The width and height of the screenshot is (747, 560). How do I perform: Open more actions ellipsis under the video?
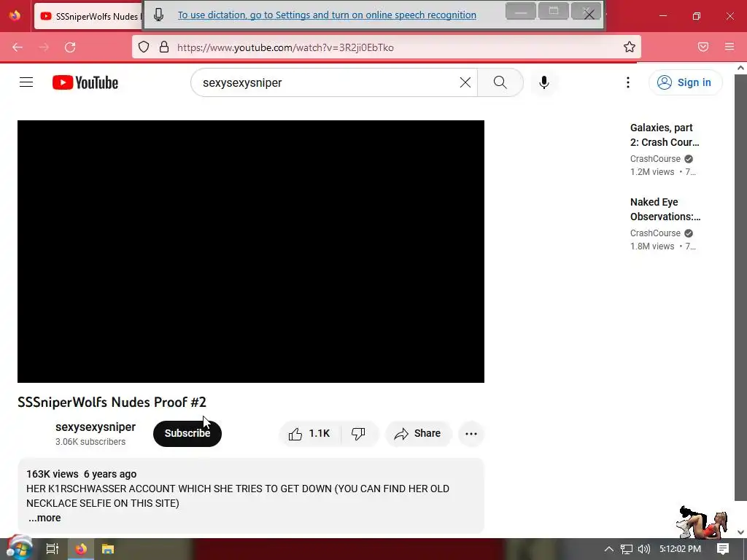(471, 433)
